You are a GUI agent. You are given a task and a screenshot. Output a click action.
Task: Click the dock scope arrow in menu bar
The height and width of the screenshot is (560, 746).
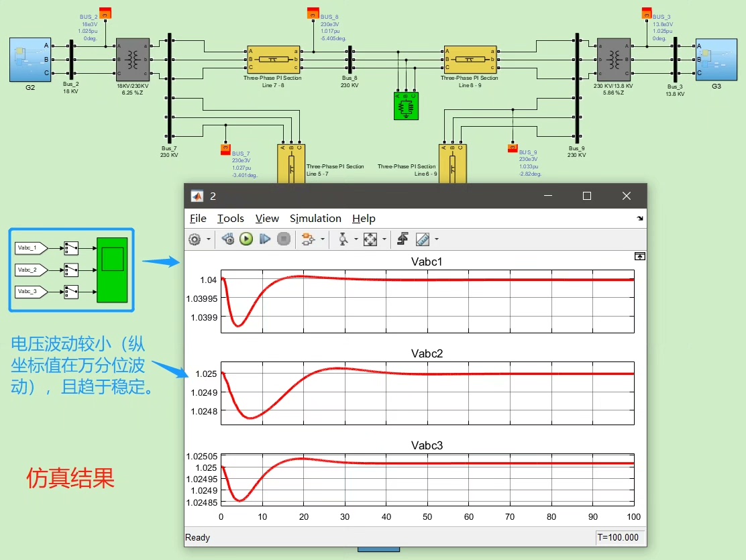tap(640, 219)
